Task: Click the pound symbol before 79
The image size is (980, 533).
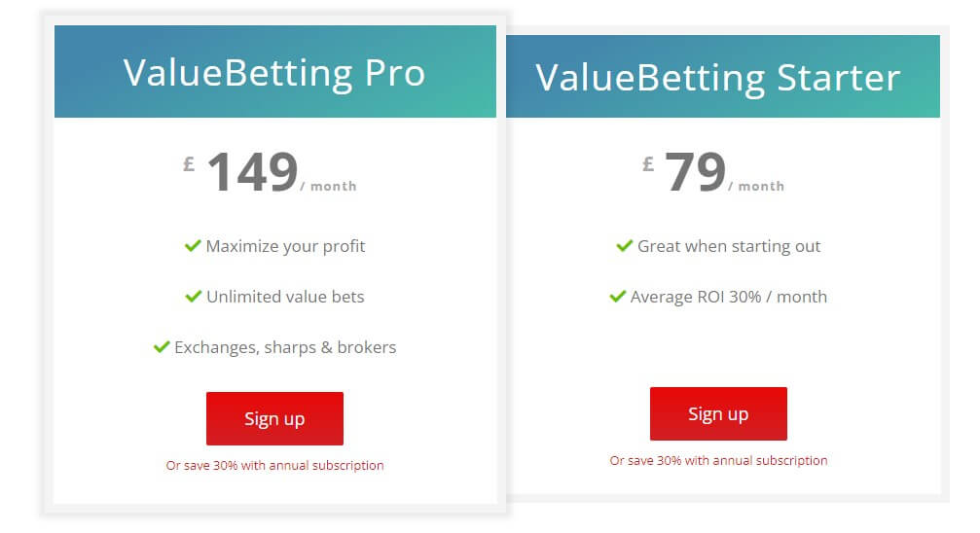Action: 648,163
